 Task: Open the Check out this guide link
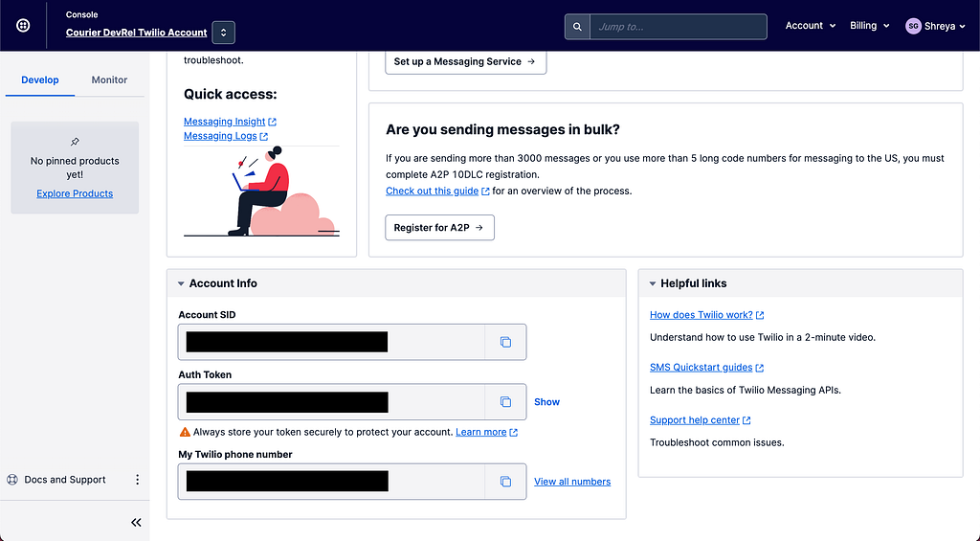(432, 191)
